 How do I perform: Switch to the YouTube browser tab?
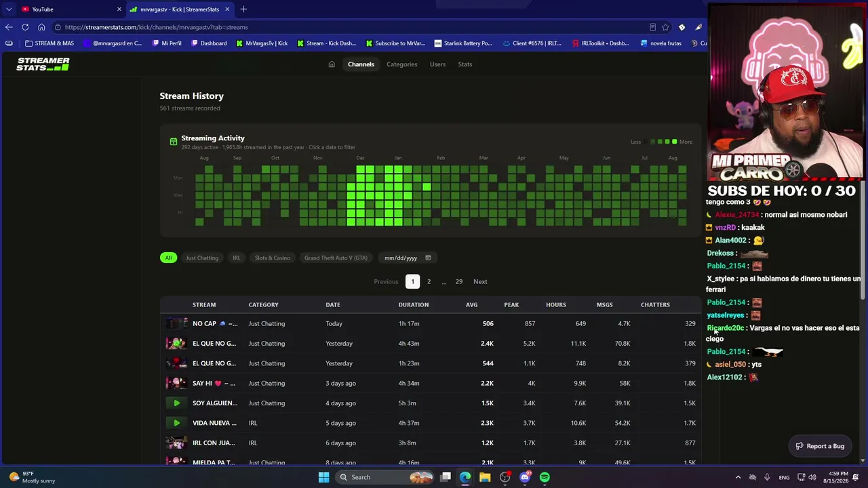coord(71,9)
